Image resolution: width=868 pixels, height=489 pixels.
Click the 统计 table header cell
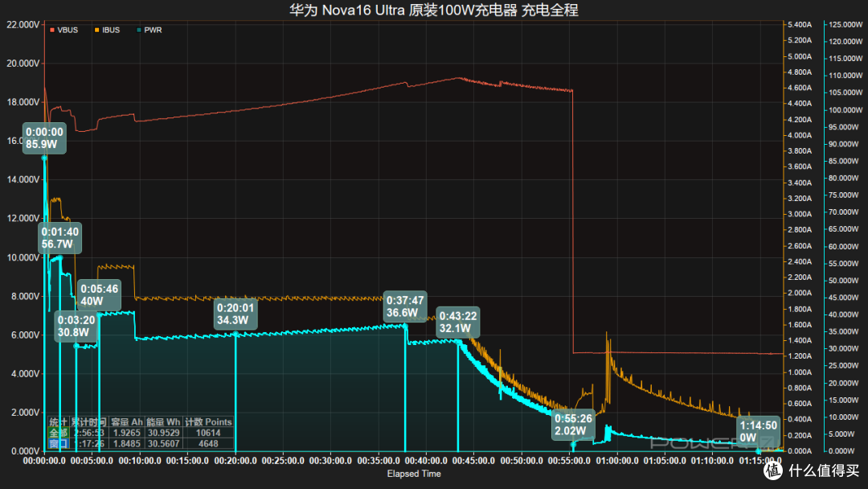(x=58, y=422)
